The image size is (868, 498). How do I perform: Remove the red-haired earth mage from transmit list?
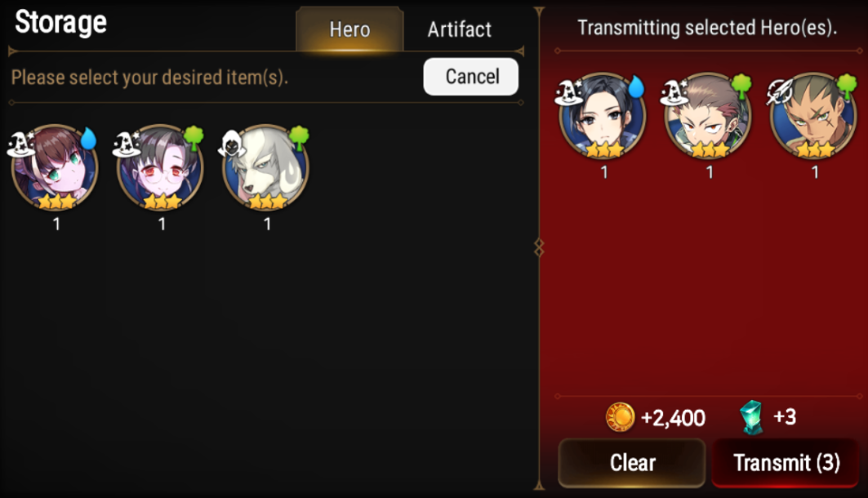[708, 116]
